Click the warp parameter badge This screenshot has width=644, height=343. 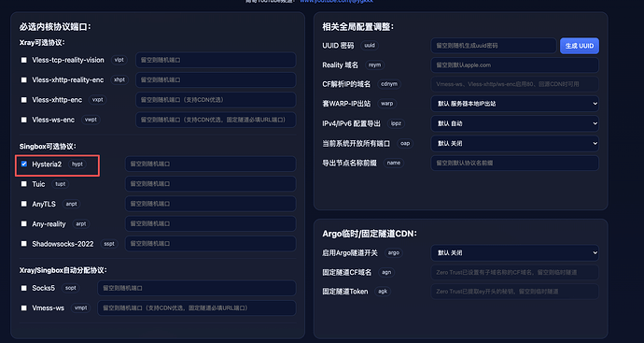387,104
